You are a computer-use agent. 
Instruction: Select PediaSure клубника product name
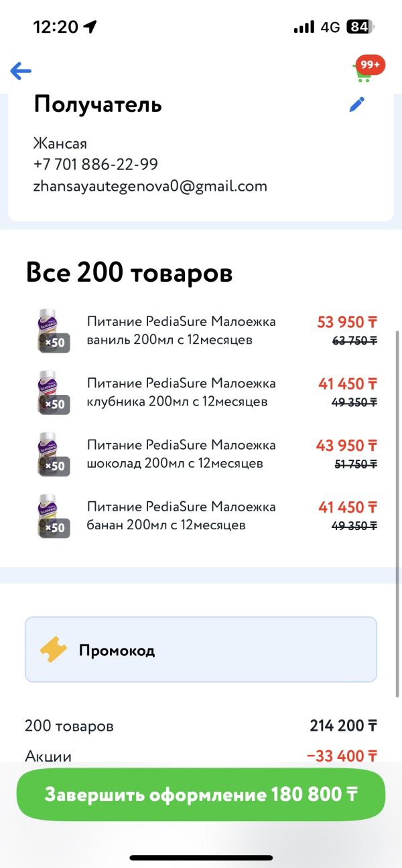click(181, 392)
